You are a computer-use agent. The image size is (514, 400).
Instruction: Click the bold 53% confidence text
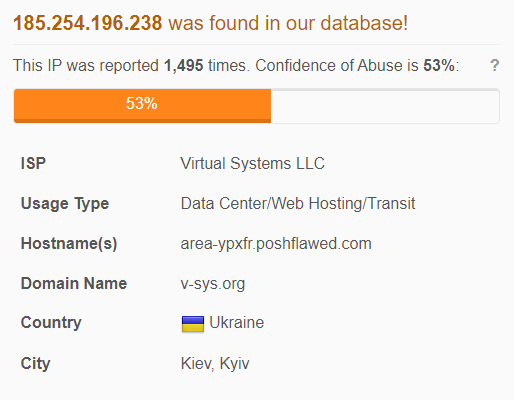(439, 65)
